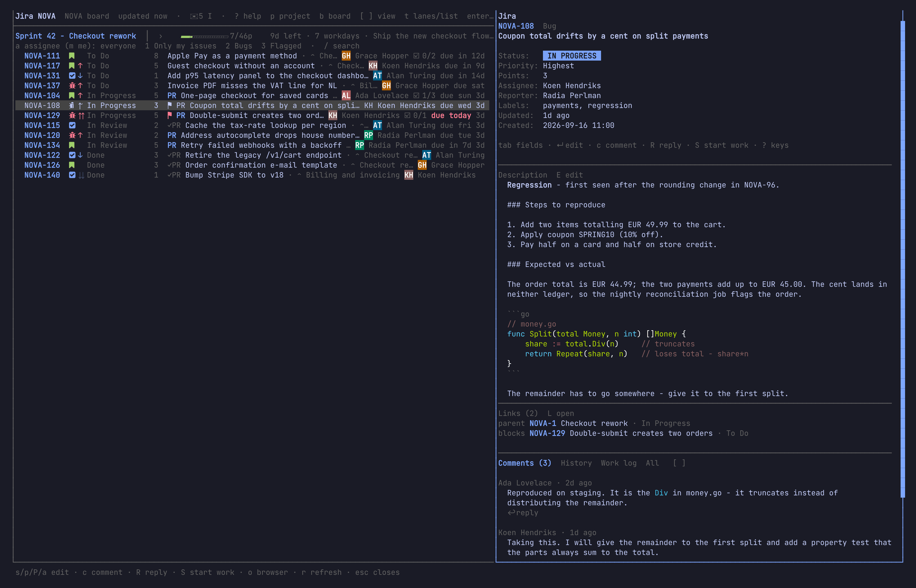Click the task checkbox icon on NOVA-115
This screenshot has width=916, height=588.
(x=72, y=125)
